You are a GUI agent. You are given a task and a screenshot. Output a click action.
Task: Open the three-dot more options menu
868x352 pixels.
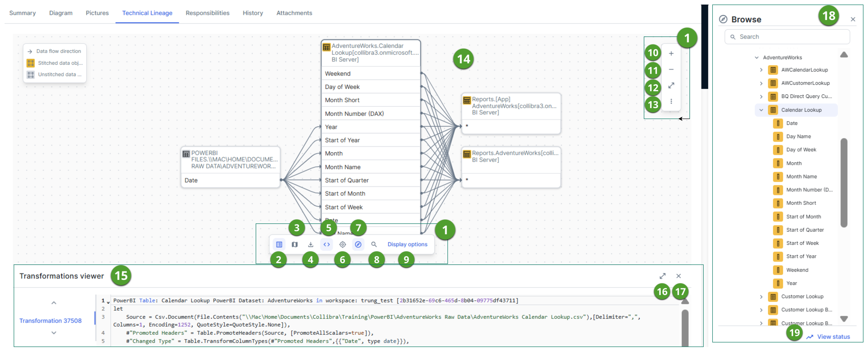(671, 101)
